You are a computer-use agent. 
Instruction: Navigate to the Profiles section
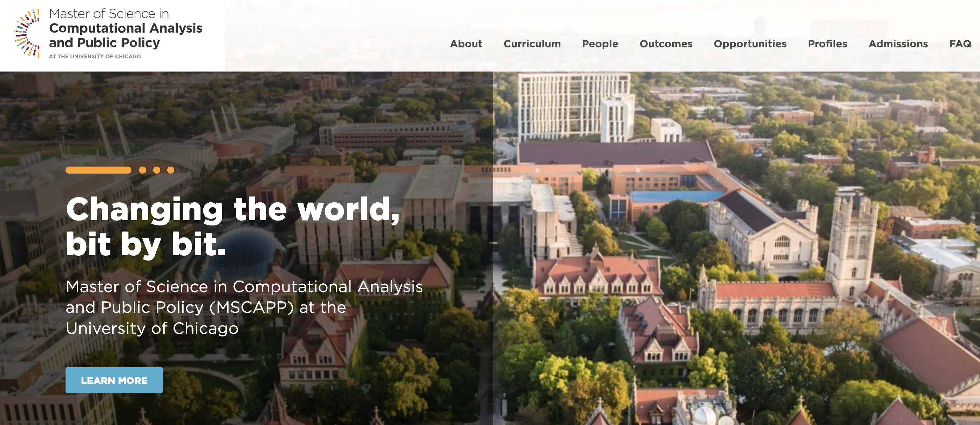tap(828, 44)
